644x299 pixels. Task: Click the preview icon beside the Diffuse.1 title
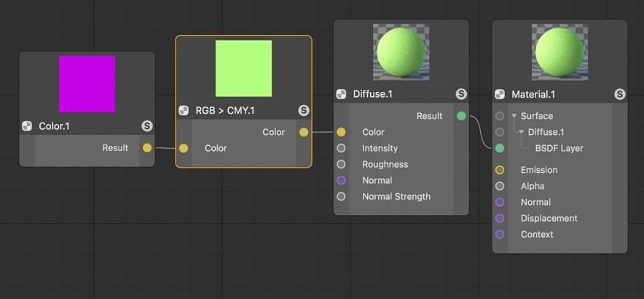341,94
